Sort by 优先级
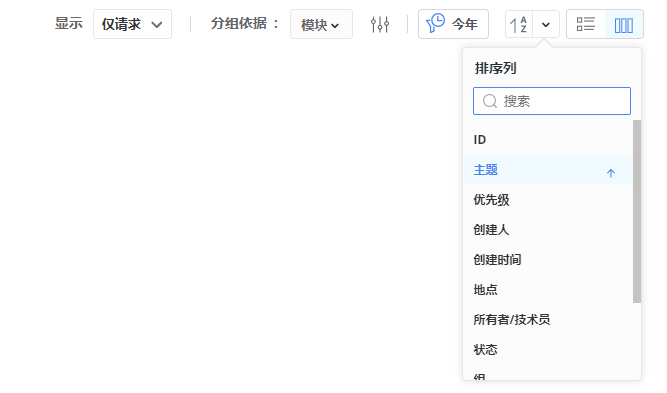Viewport: 667px width, 393px height. click(548, 200)
